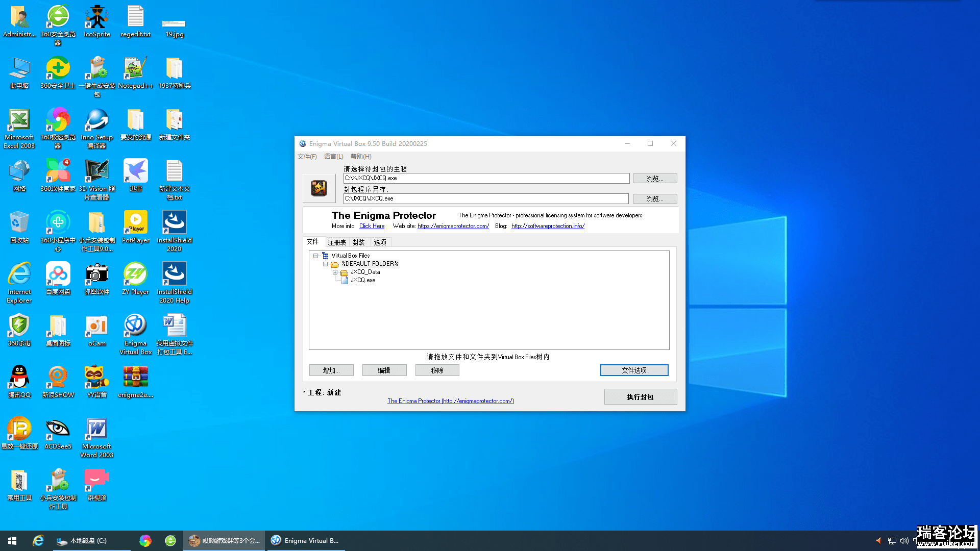Image resolution: width=980 pixels, height=551 pixels.
Task: Expand the JXCQ_Data folder node
Action: tap(335, 272)
